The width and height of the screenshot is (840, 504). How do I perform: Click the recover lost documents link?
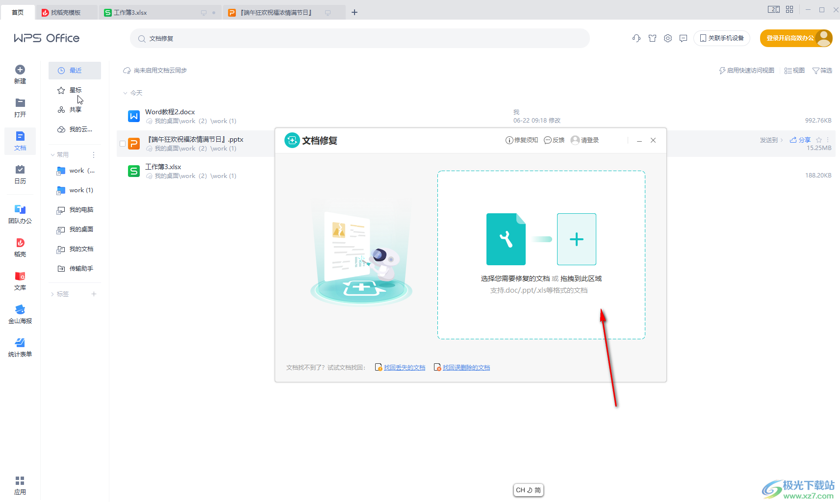[404, 368]
